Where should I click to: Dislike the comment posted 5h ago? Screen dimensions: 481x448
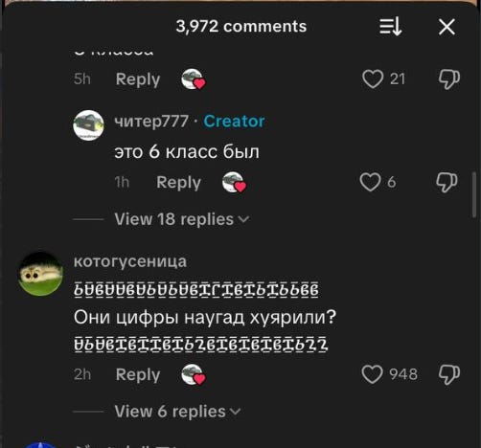click(x=448, y=78)
